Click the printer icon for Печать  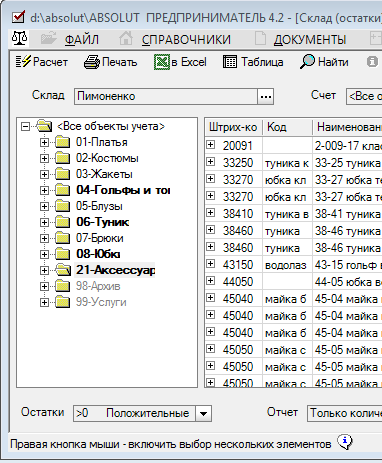pos(92,62)
